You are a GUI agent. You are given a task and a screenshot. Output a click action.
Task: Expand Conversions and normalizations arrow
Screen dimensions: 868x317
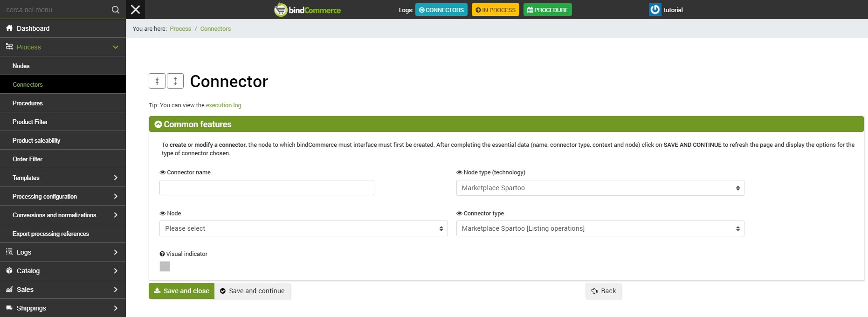coord(116,215)
